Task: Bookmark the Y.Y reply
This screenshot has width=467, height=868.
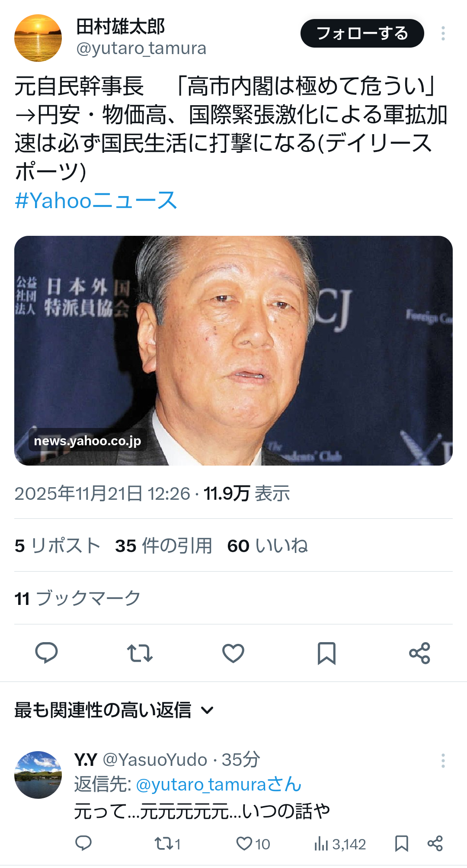Action: [402, 843]
